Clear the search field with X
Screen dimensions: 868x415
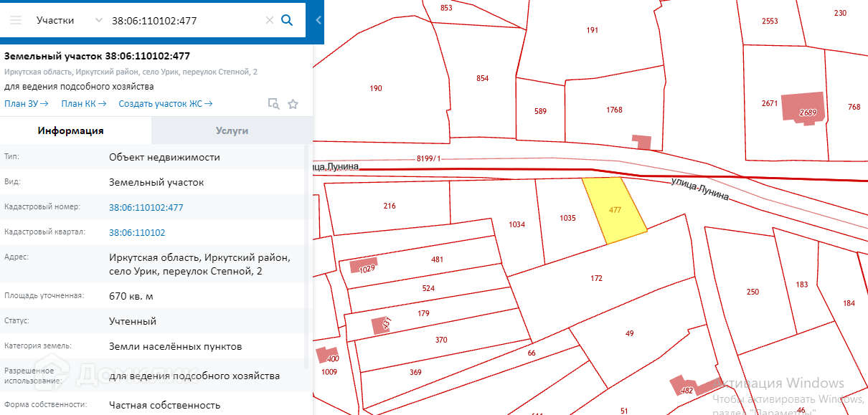coord(270,20)
